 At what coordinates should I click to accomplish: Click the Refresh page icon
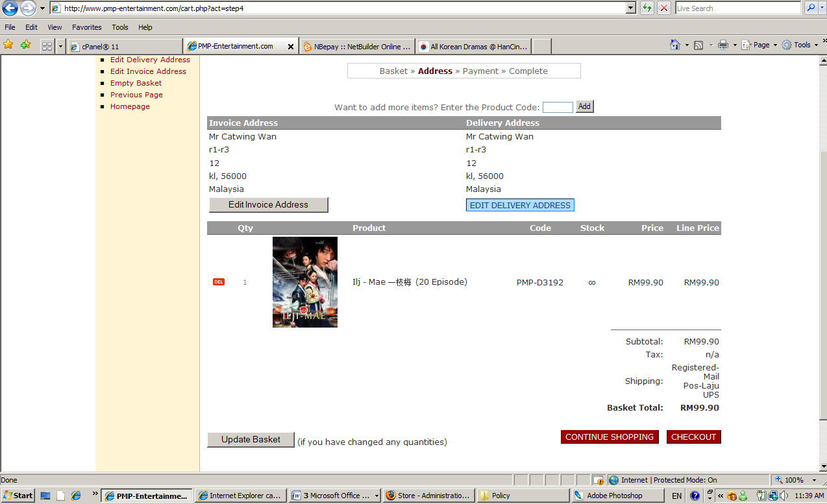coord(647,8)
